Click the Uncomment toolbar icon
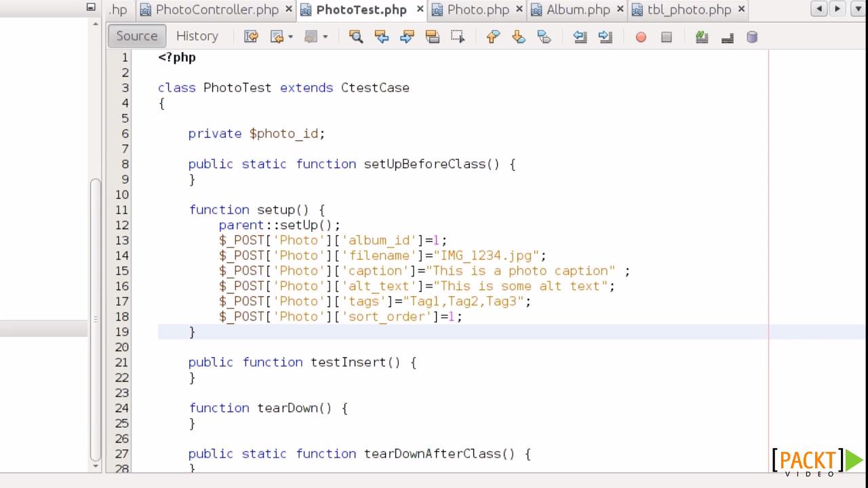Viewport: 868px width, 488px height. click(x=728, y=37)
